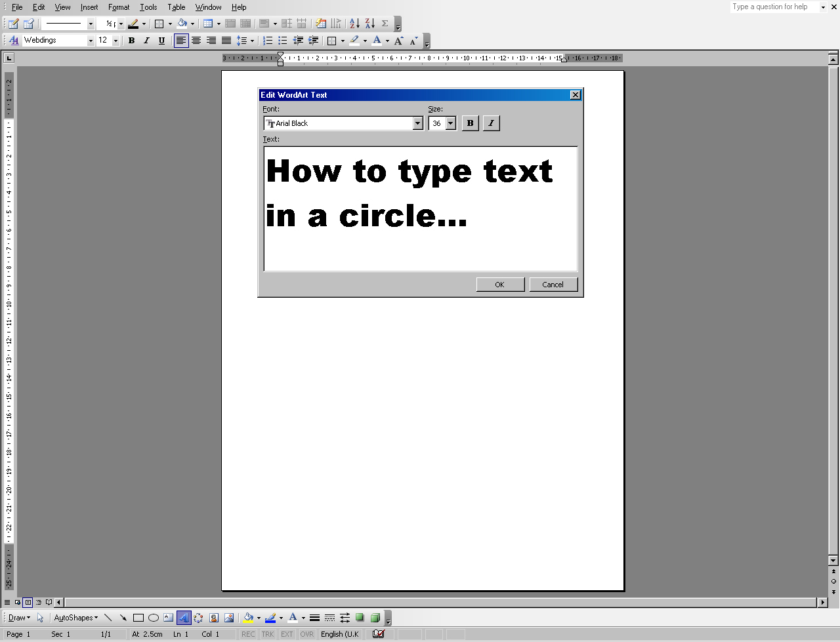The height and width of the screenshot is (642, 840).
Task: Click OK in Edit WordArt Text
Action: pos(500,285)
